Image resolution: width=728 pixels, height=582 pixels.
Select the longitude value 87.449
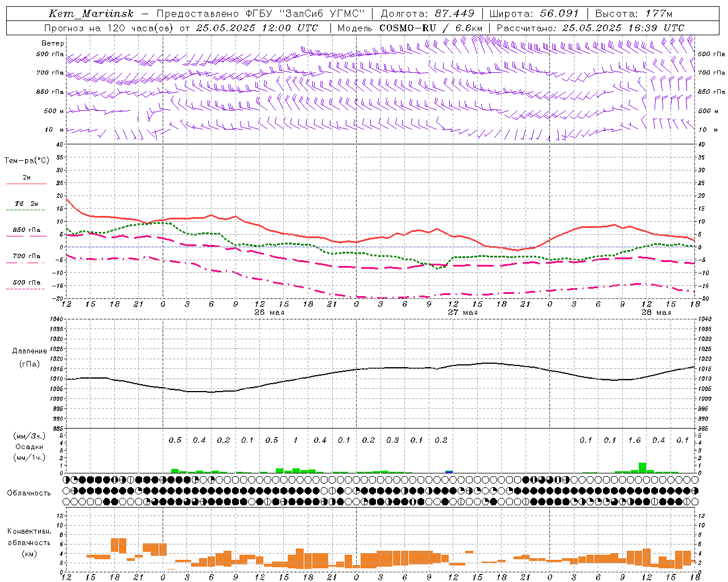(x=455, y=14)
